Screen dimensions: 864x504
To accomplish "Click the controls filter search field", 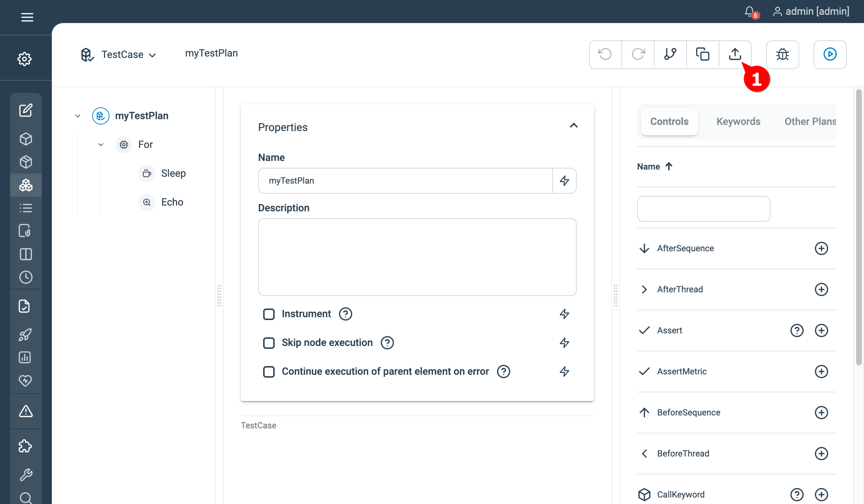I will point(703,208).
